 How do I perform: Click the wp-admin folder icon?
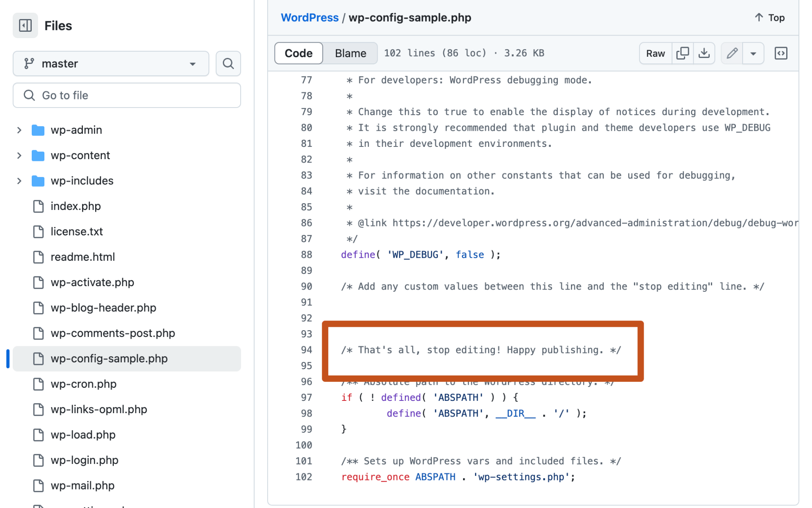[38, 130]
